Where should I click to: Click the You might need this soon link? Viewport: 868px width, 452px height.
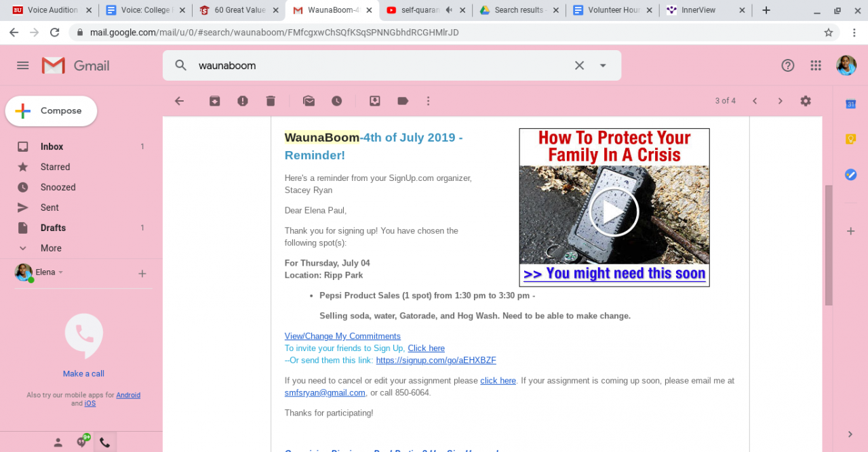pos(614,274)
